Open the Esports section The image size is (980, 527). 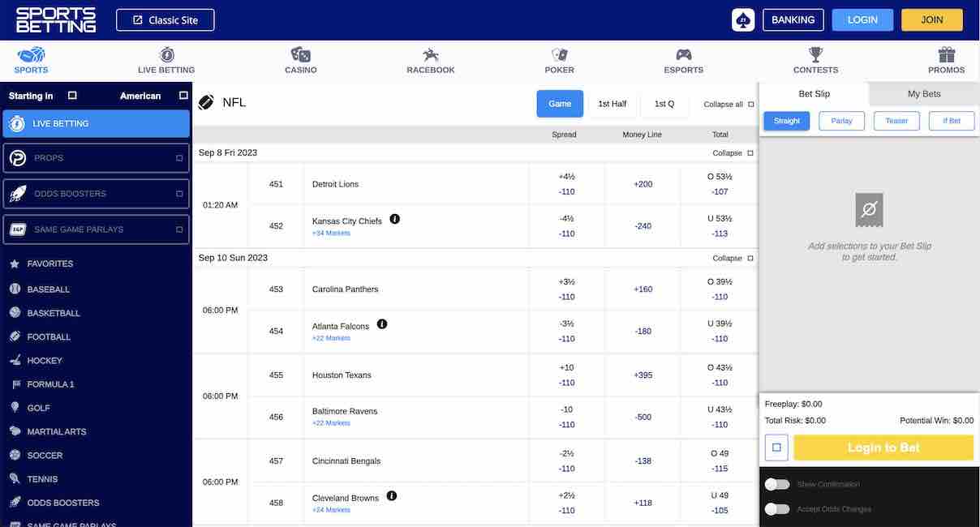[x=684, y=57]
